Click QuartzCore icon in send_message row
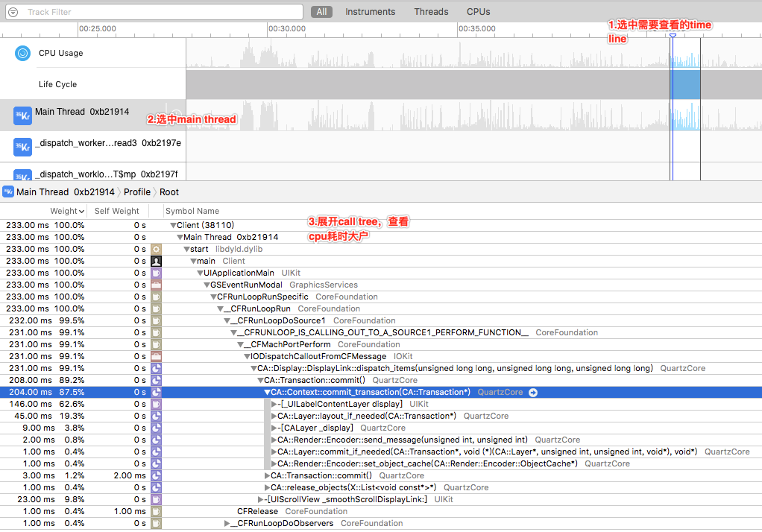This screenshot has width=762, height=532. [156, 440]
